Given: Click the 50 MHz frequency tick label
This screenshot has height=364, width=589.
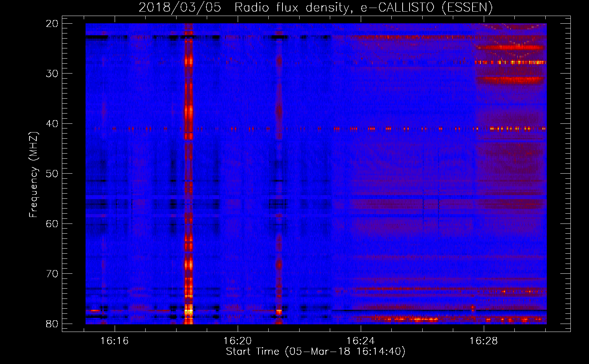Looking at the screenshot, I should [52, 174].
